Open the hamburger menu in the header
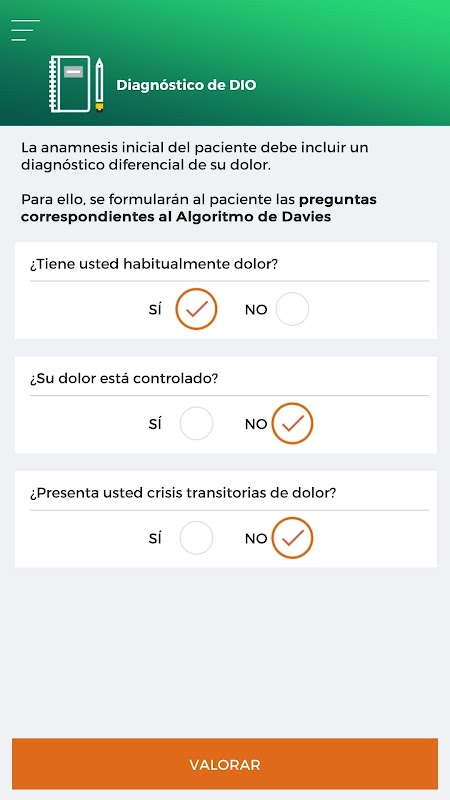The height and width of the screenshot is (800, 450). (x=25, y=30)
